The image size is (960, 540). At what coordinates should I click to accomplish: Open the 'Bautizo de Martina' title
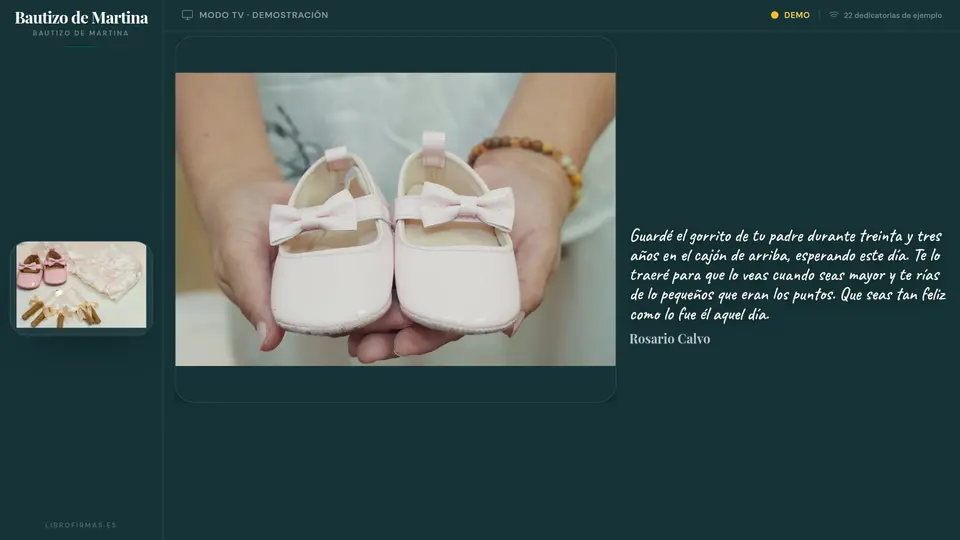point(81,18)
